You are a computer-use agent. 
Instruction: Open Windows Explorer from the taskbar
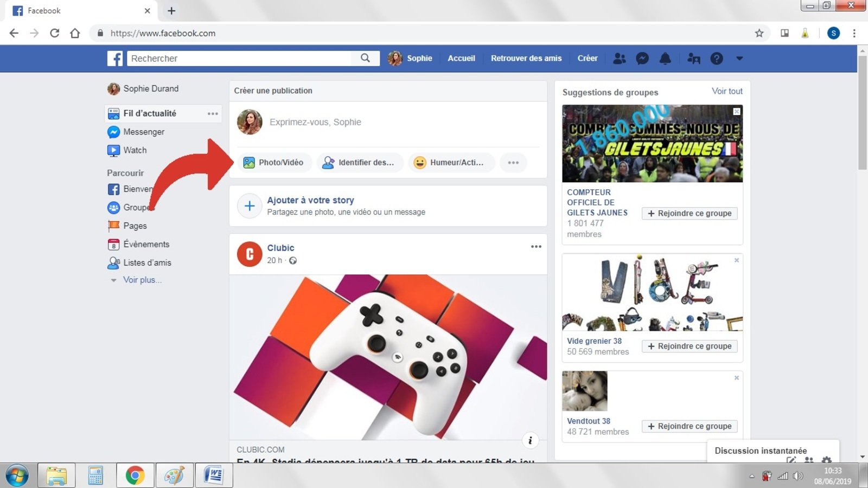coord(56,476)
